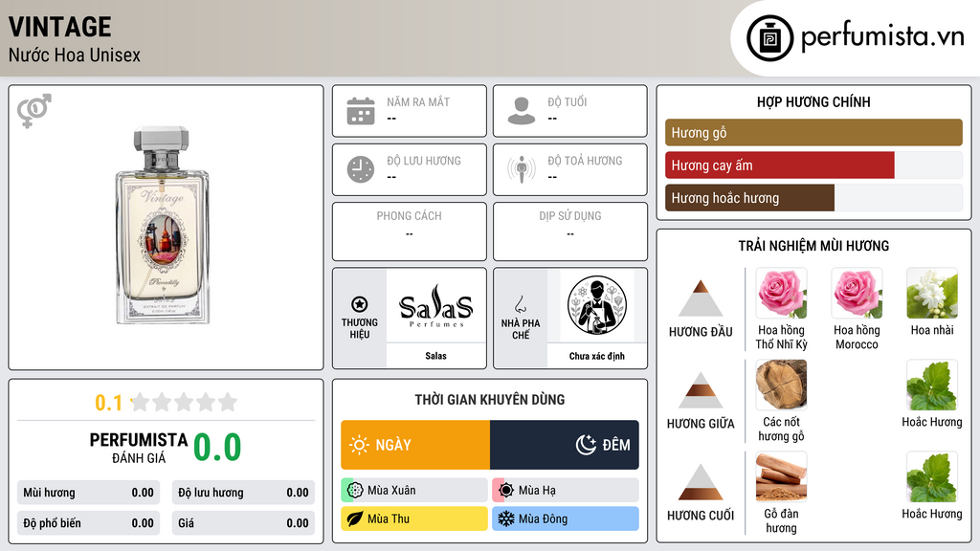
Task: Click the Hương gỗ accord bar
Action: (813, 132)
